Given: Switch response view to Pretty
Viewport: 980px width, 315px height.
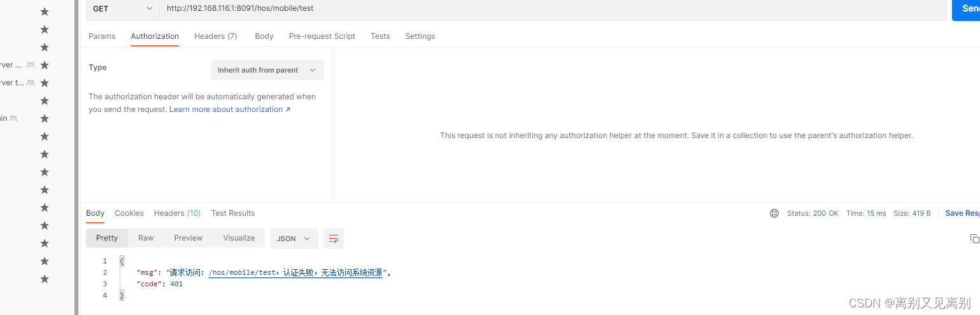Looking at the screenshot, I should click(107, 238).
